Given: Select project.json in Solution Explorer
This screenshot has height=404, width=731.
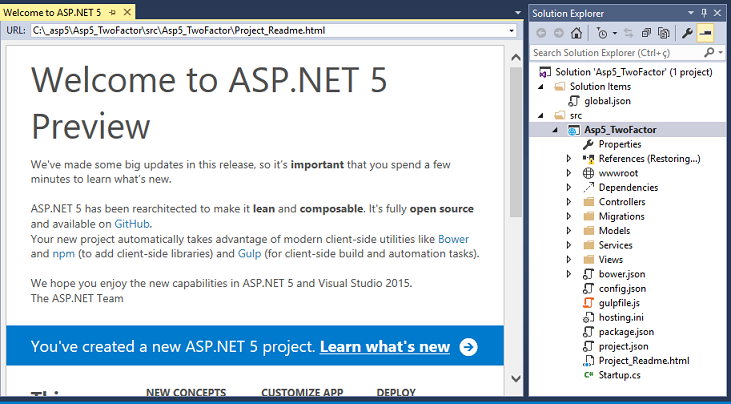Looking at the screenshot, I should (x=623, y=347).
